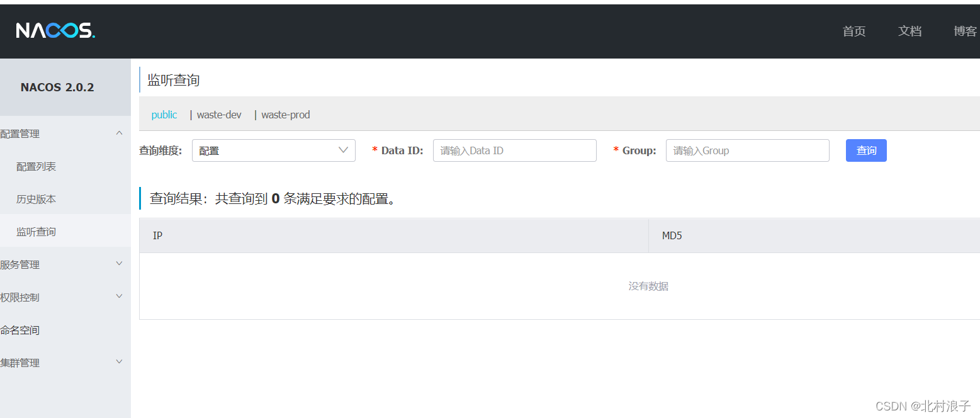
Task: Switch to the waste-dev namespace
Action: point(219,115)
